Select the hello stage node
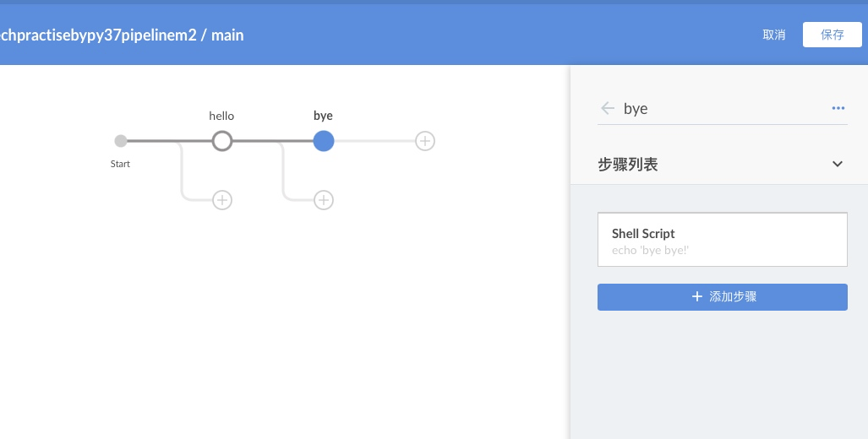Screen dimensions: 868x439 pos(222,141)
